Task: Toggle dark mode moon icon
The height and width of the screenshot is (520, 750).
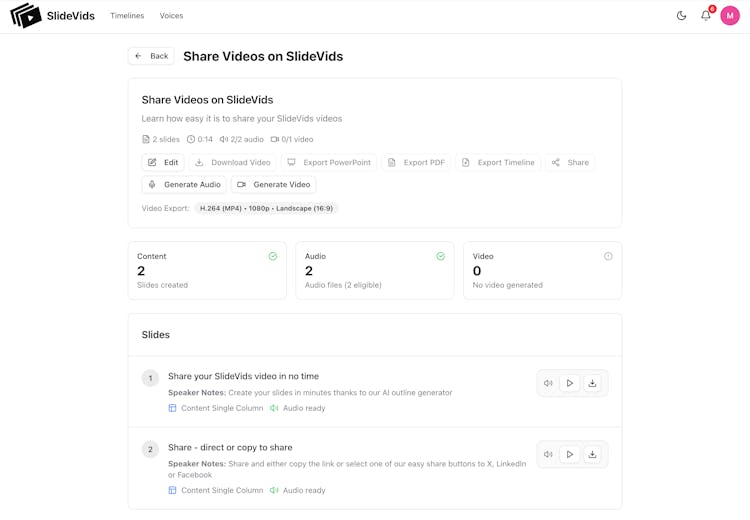Action: [682, 16]
